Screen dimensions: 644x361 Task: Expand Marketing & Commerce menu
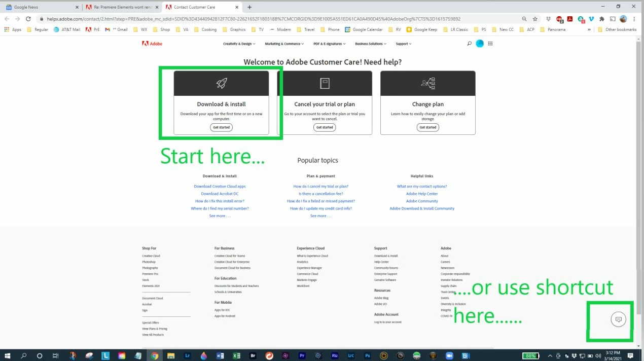pos(284,44)
